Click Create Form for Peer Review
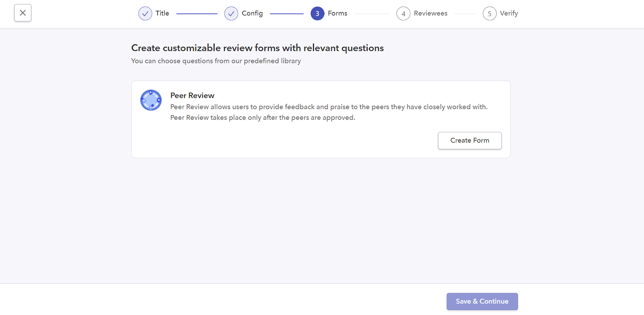The height and width of the screenshot is (315, 644). (470, 141)
